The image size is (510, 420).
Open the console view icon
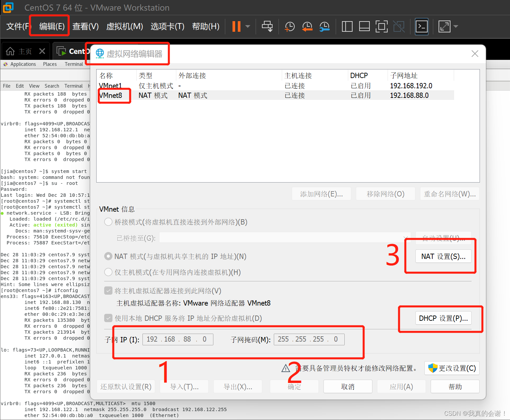tap(422, 26)
